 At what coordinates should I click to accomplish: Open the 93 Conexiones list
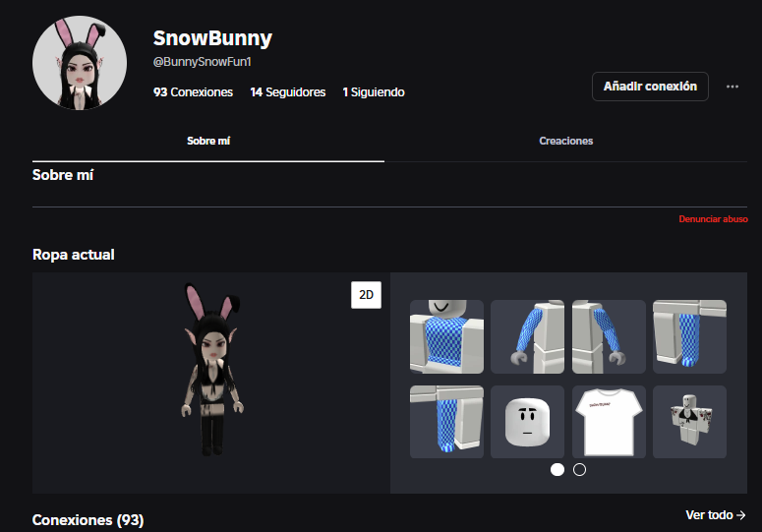[x=193, y=92]
